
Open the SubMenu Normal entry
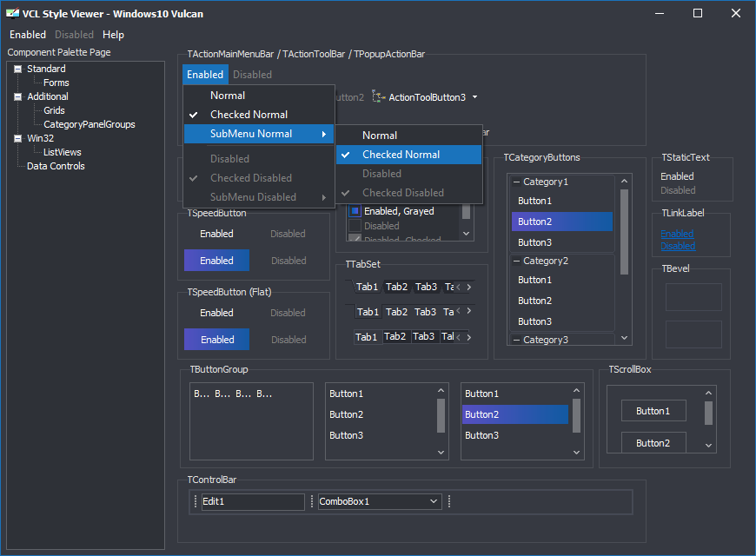pyautogui.click(x=259, y=134)
